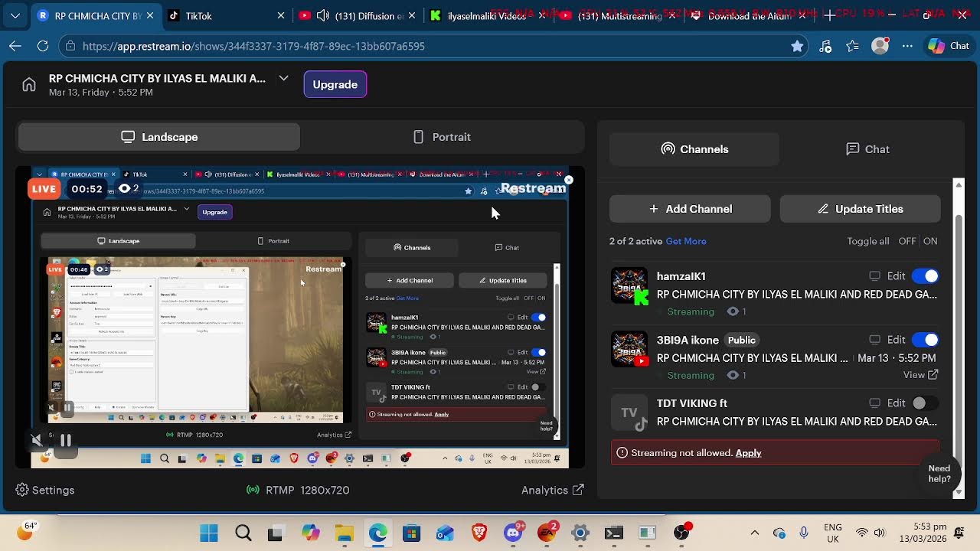This screenshot has height=551, width=980.
Task: Go back in the browser
Action: (15, 46)
